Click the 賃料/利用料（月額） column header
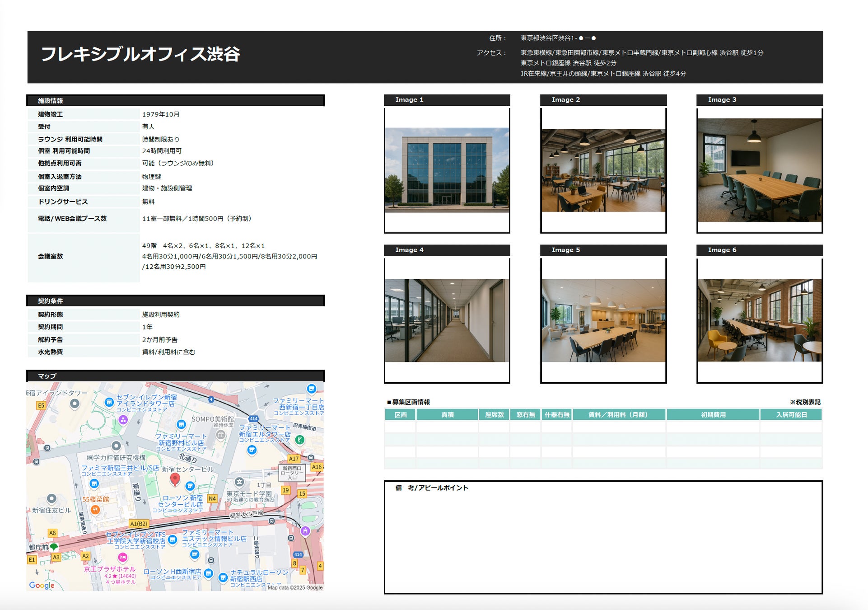 [x=618, y=415]
